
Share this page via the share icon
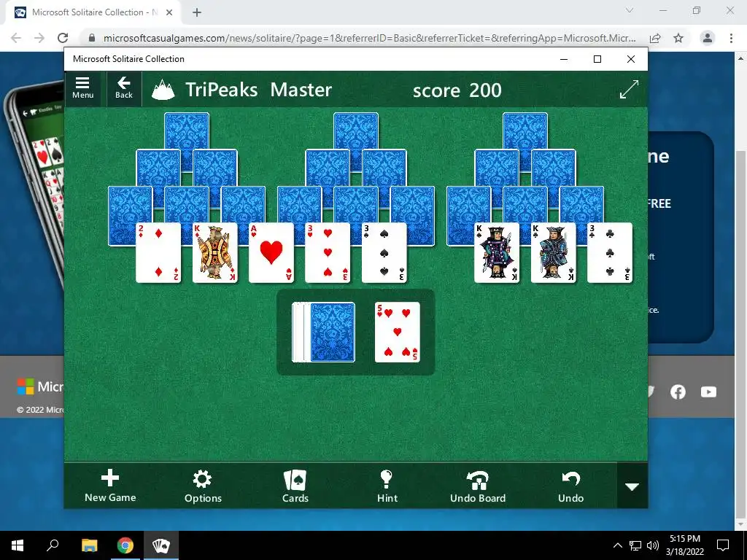(x=655, y=38)
